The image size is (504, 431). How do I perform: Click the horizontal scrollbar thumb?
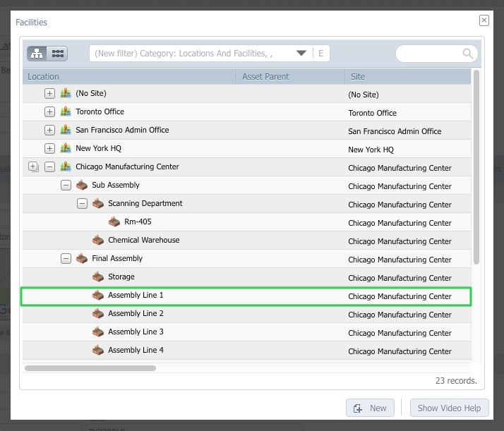90,368
